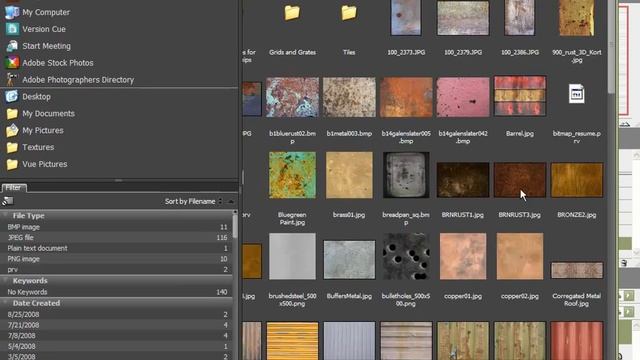This screenshot has width=640, height=360.
Task: Select BRNRUST3.jpg thumbnail
Action: pyautogui.click(x=520, y=180)
